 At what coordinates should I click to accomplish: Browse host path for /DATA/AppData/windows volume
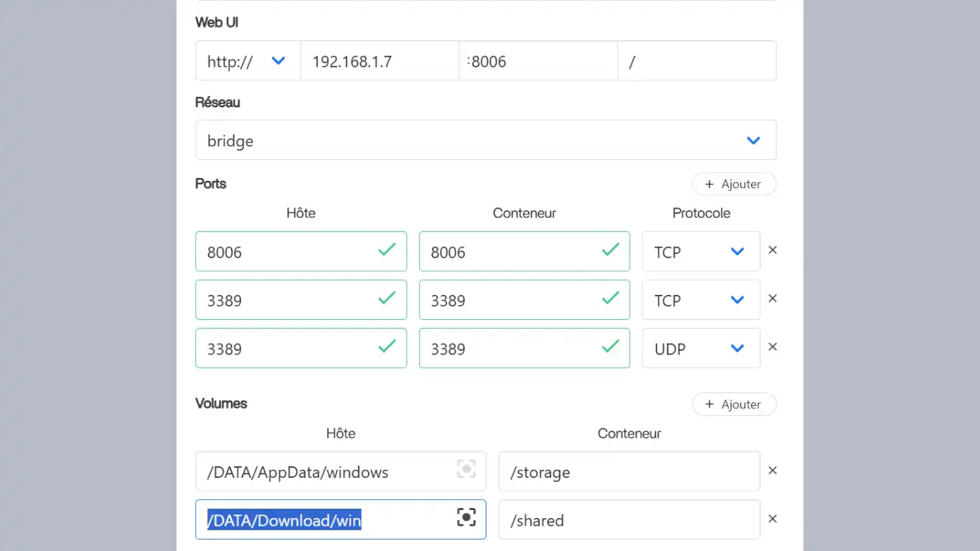coord(466,469)
